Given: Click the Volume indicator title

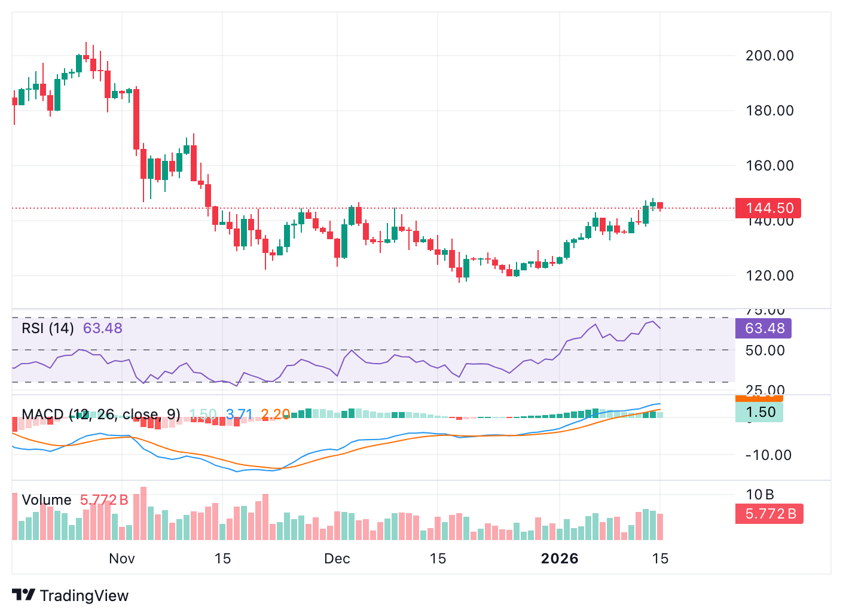Looking at the screenshot, I should [47, 500].
